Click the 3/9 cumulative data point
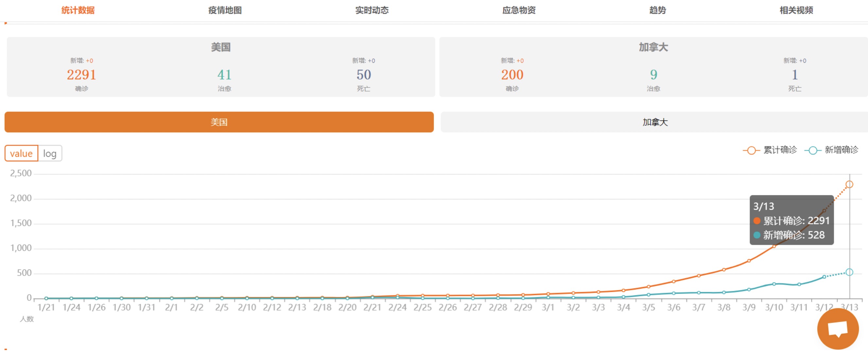This screenshot has width=868, height=354. pos(749,261)
